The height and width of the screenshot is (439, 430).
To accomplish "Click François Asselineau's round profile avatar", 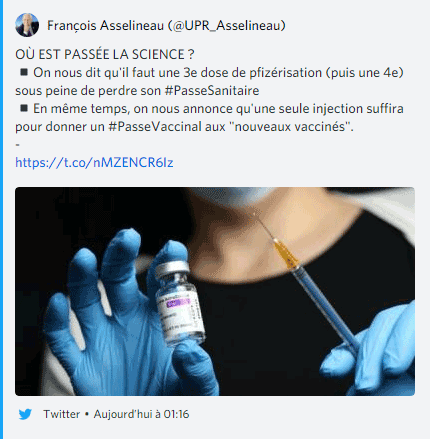I will (27, 25).
